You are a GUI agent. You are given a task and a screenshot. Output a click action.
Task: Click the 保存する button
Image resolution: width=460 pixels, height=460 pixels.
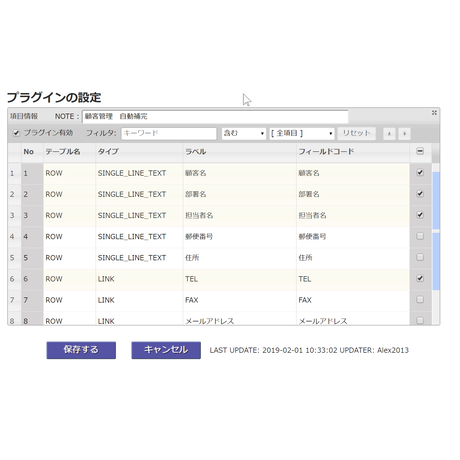tap(81, 350)
